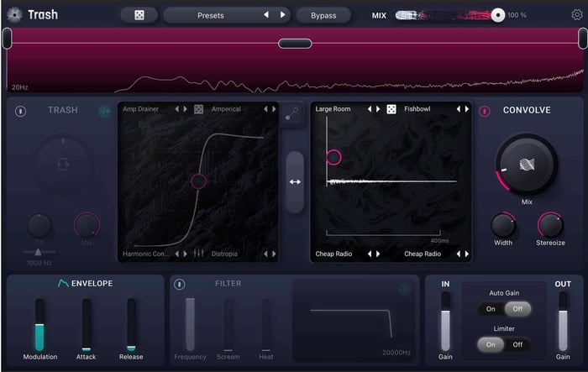The height and width of the screenshot is (372, 588).
Task: Open the Trash pad faders icon
Action: coord(199,254)
